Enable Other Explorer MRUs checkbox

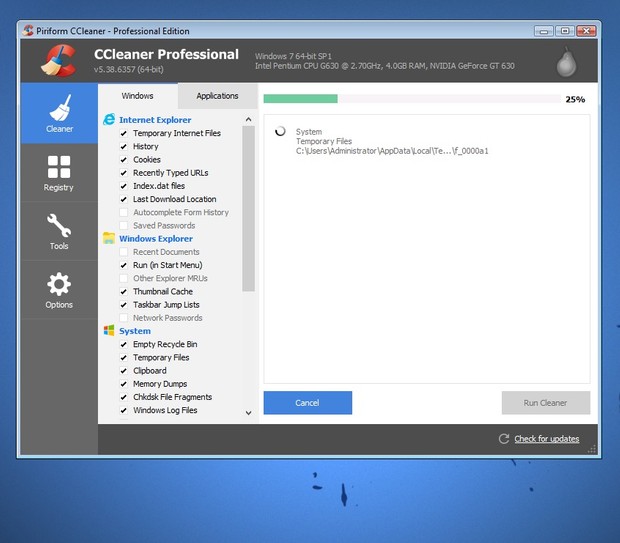click(124, 278)
